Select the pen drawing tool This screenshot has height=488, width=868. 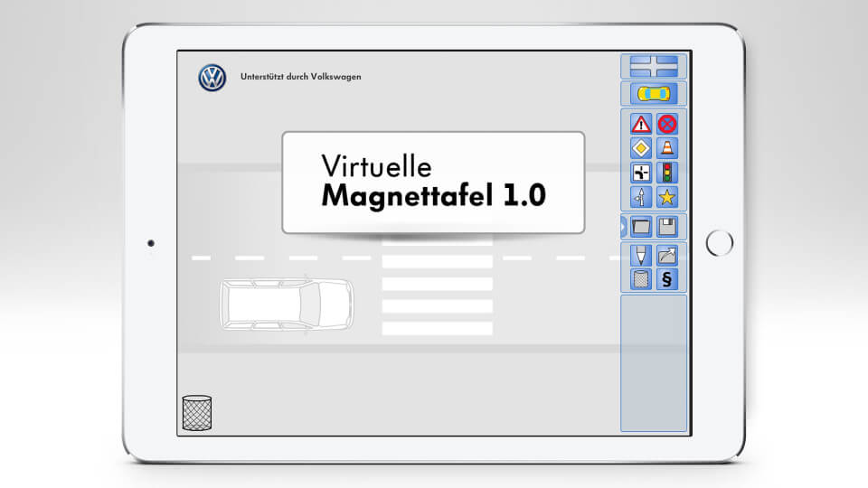pos(640,255)
